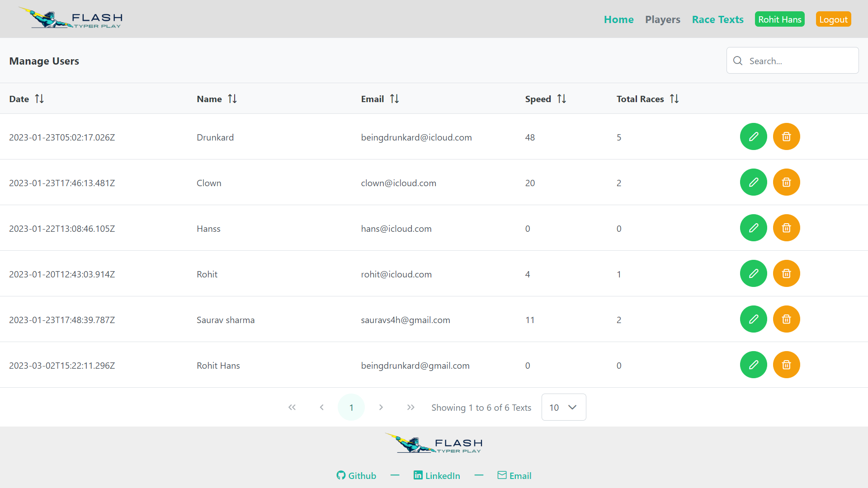Edit the Clown user row

[x=753, y=182]
